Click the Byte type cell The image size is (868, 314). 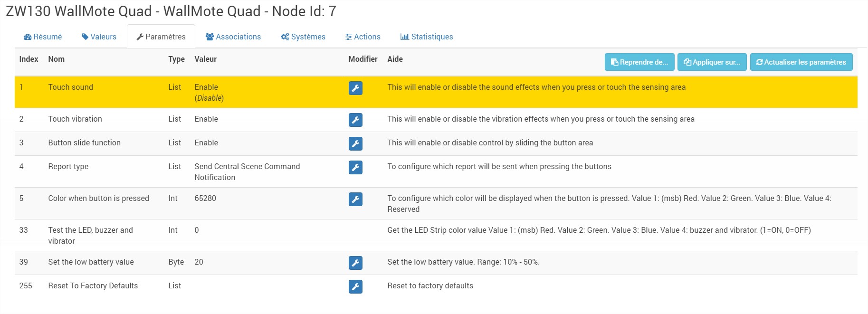pos(176,262)
